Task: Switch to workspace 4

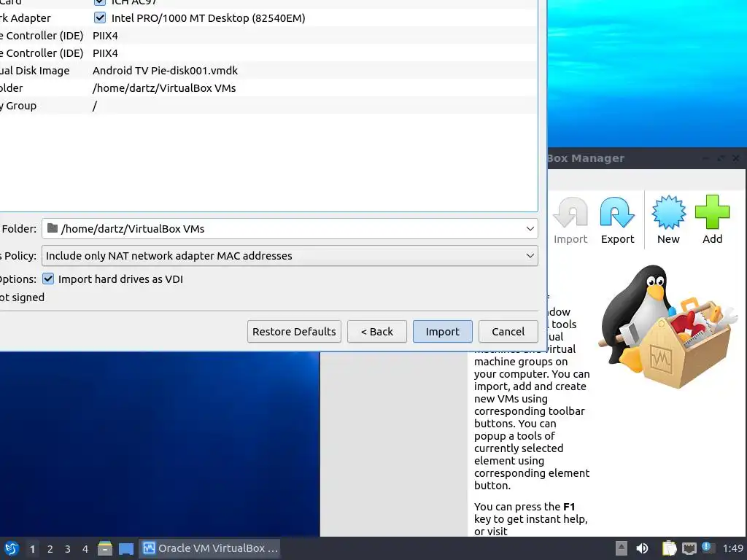Action: pos(85,549)
